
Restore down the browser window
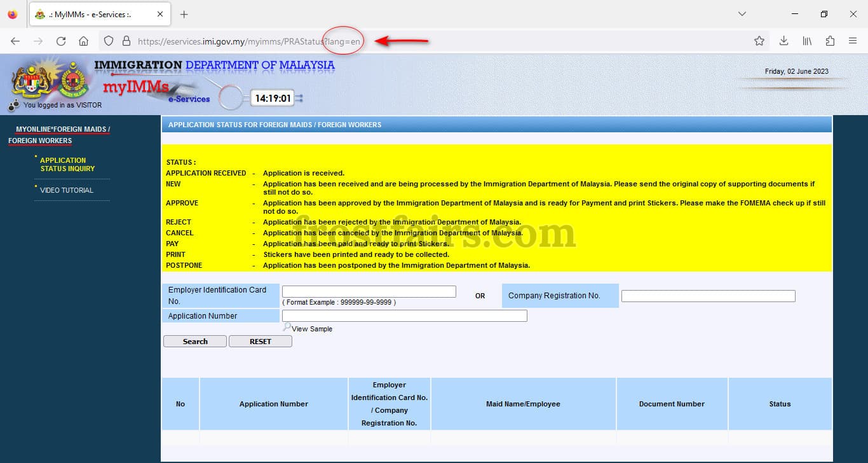click(824, 14)
